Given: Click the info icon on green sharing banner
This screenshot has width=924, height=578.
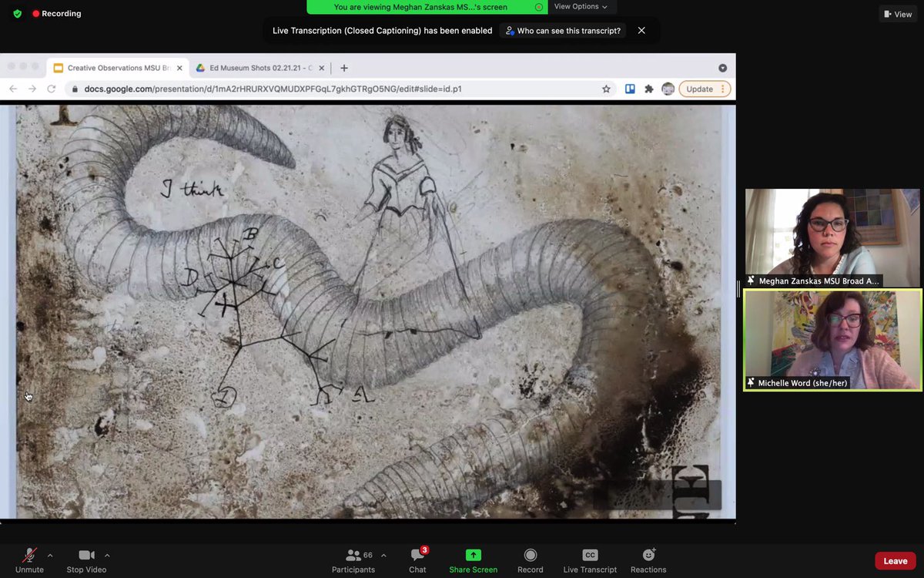Looking at the screenshot, I should click(x=539, y=7).
